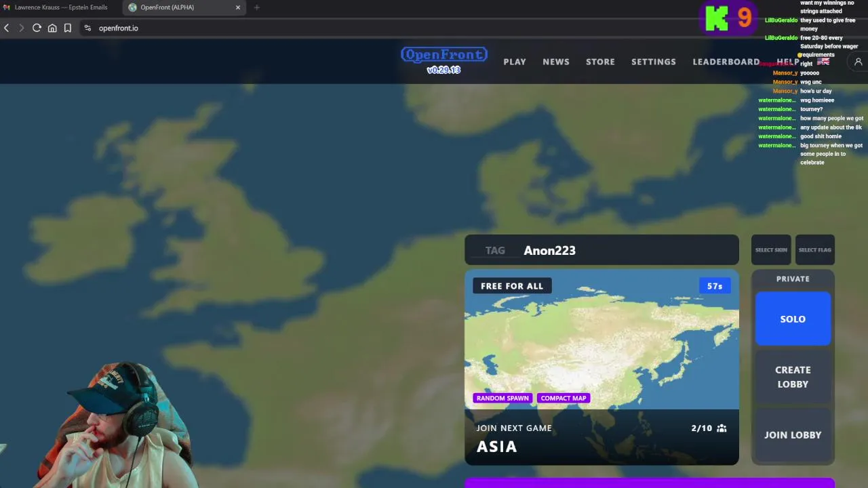Open the user account icon
This screenshot has height=488, width=868.
point(858,62)
